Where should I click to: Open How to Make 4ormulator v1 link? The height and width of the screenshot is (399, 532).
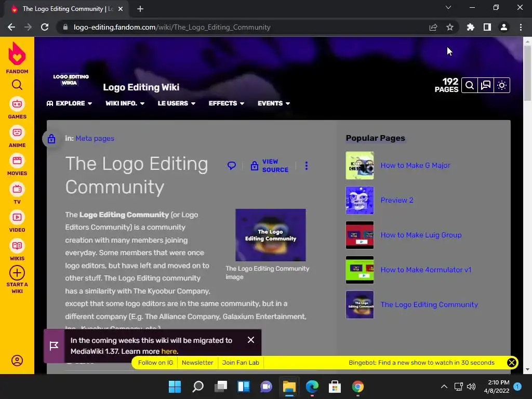[426, 270]
